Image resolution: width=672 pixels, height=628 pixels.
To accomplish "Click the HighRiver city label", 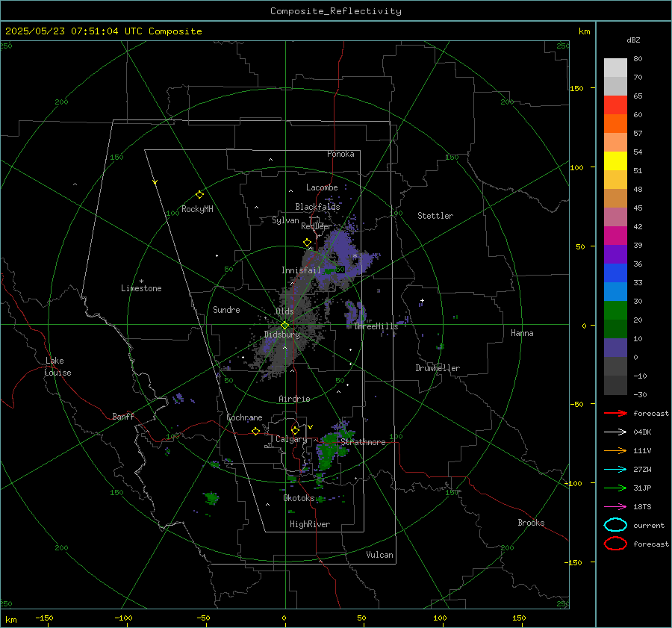I will [310, 524].
